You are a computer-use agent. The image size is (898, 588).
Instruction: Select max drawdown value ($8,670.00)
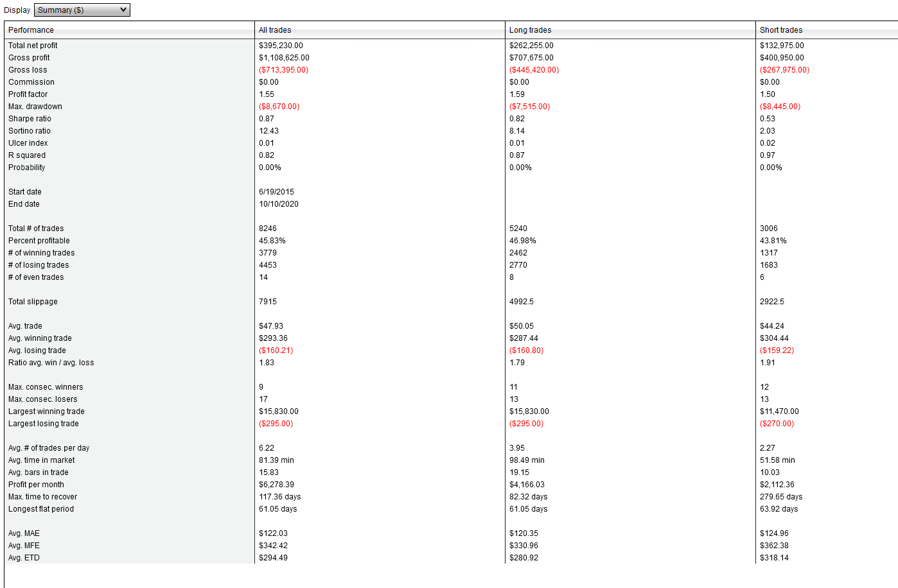[x=279, y=107]
